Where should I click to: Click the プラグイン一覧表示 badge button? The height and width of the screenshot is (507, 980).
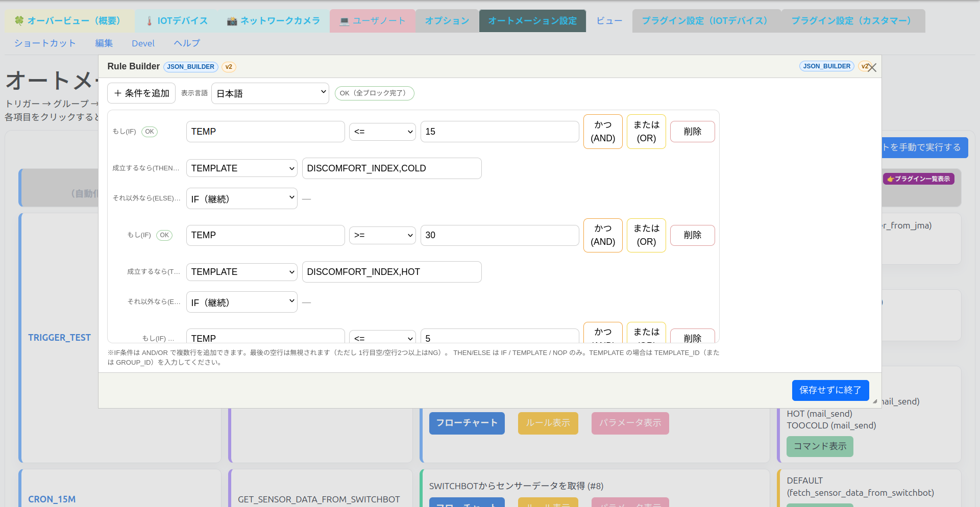click(x=918, y=179)
